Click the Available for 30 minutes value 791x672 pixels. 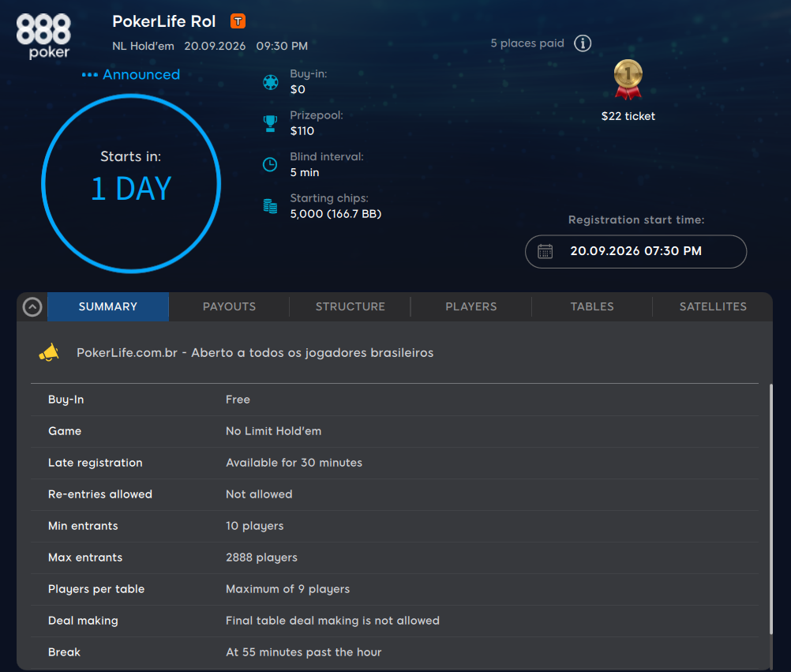coord(294,463)
